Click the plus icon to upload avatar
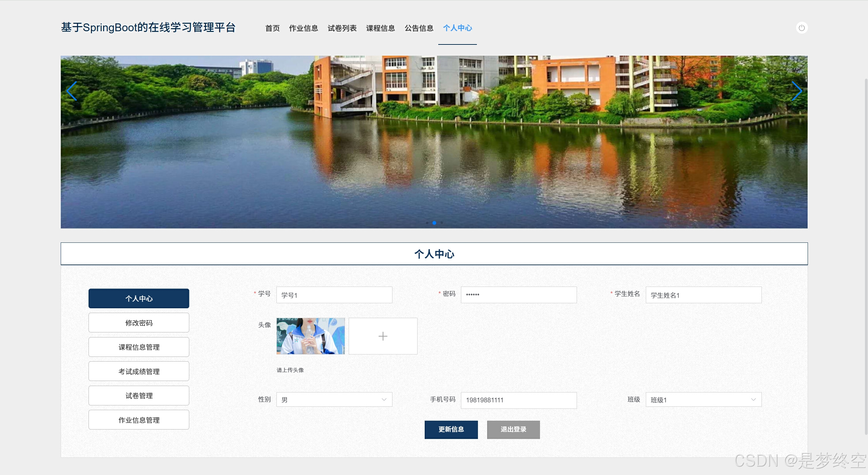This screenshot has width=868, height=475. click(x=383, y=336)
